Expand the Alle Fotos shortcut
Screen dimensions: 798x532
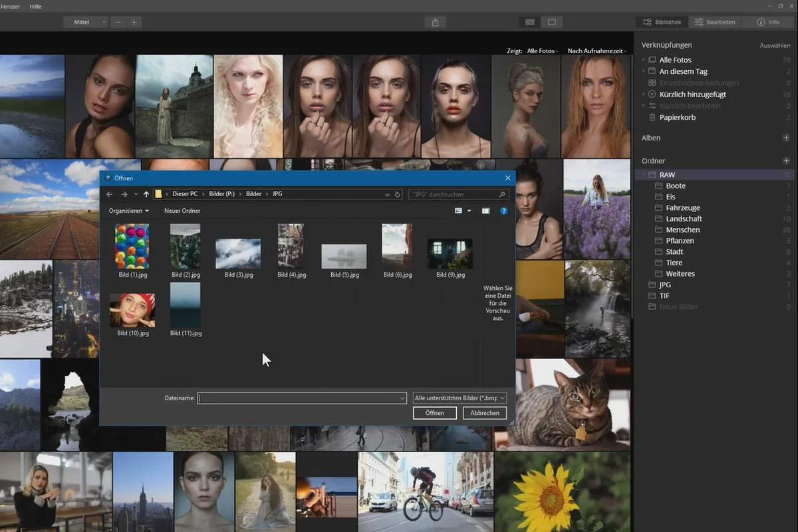[x=643, y=60]
